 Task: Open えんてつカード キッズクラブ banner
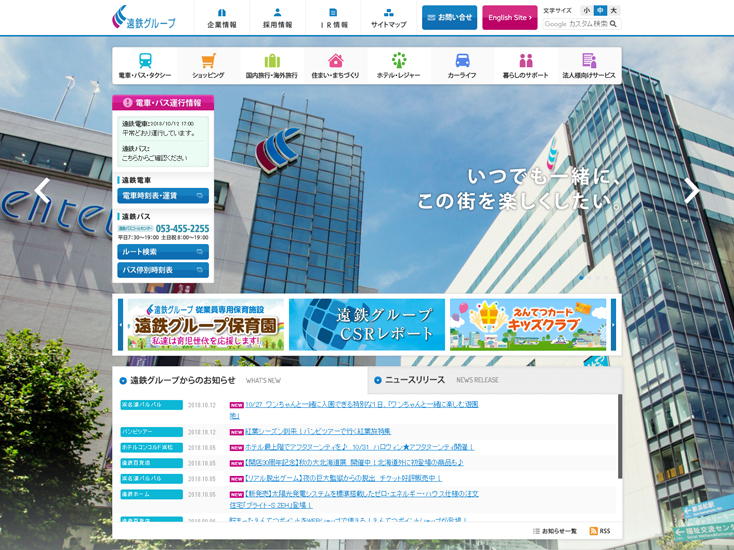pyautogui.click(x=528, y=324)
